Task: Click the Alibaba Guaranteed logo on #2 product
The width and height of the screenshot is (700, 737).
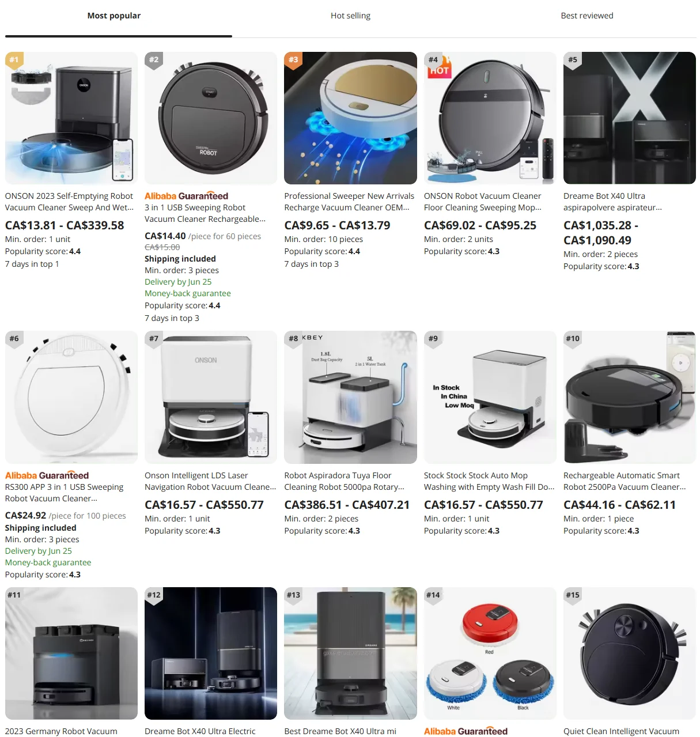Action: 186,196
